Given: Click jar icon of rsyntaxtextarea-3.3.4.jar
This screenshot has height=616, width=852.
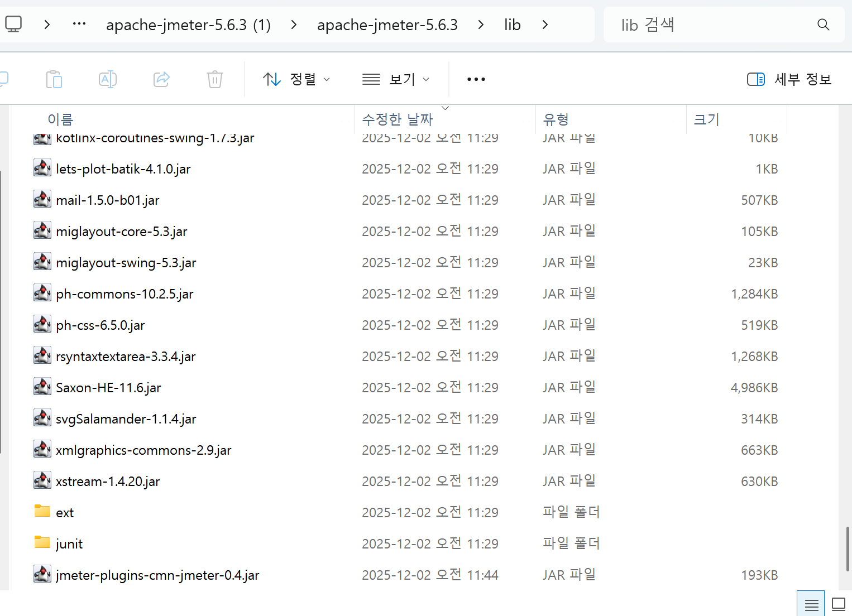Looking at the screenshot, I should [x=42, y=355].
